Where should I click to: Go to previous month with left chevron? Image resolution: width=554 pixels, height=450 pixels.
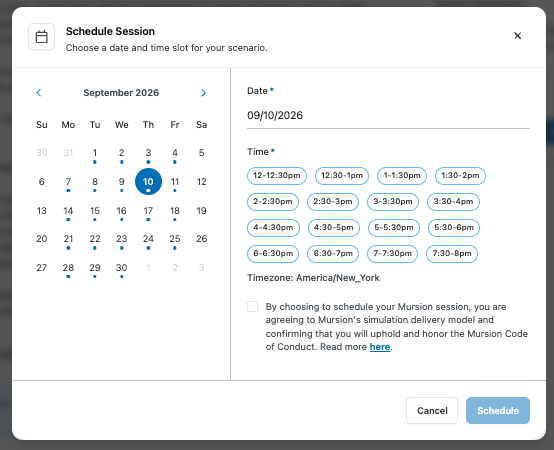coord(39,93)
